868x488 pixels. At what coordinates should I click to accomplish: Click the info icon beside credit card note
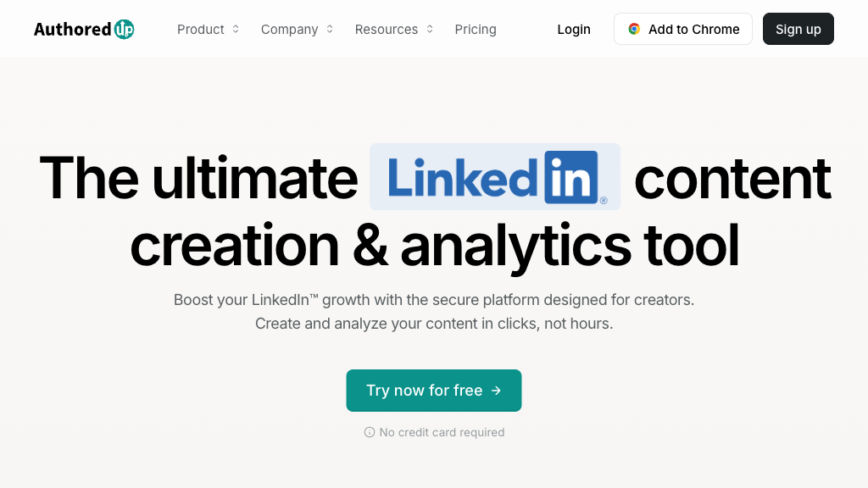[370, 432]
